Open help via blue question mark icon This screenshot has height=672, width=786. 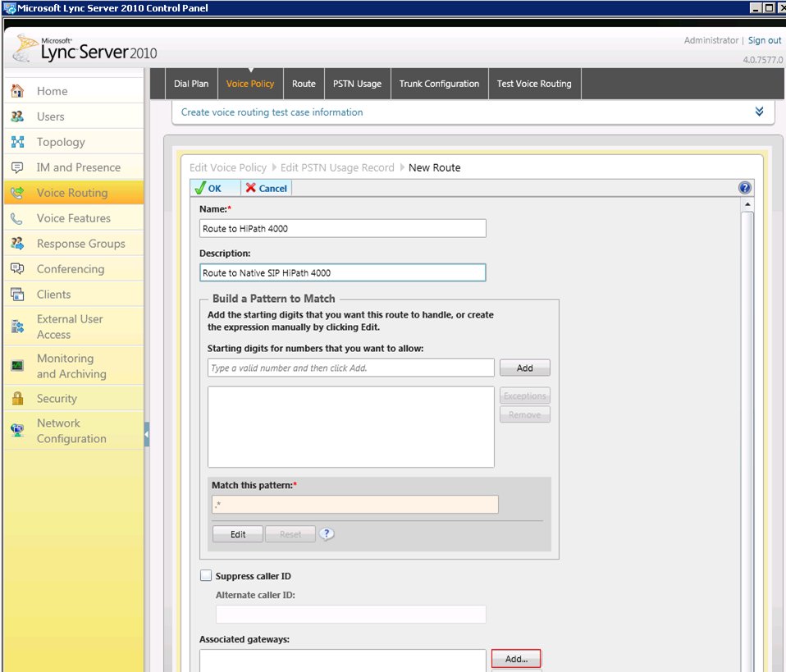coord(744,188)
